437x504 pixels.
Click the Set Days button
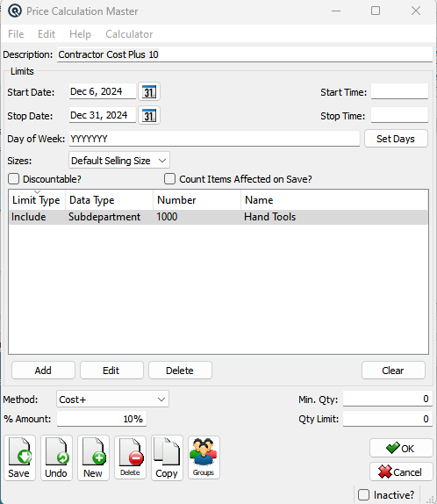point(396,139)
